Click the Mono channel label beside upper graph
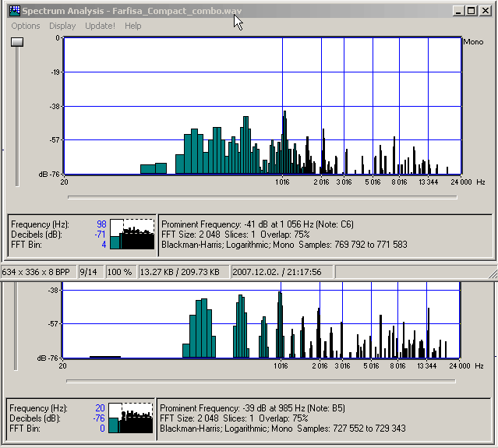The width and height of the screenshot is (498, 448). (x=473, y=42)
